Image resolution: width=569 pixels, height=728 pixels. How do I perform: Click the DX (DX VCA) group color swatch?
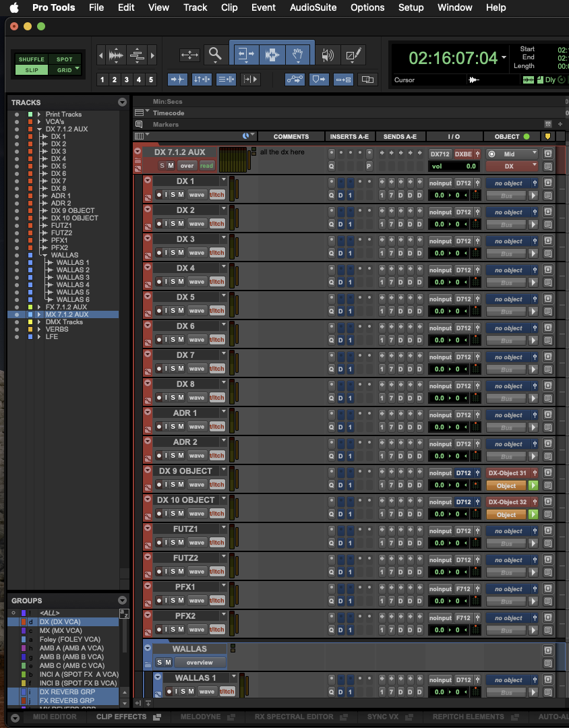click(x=23, y=621)
